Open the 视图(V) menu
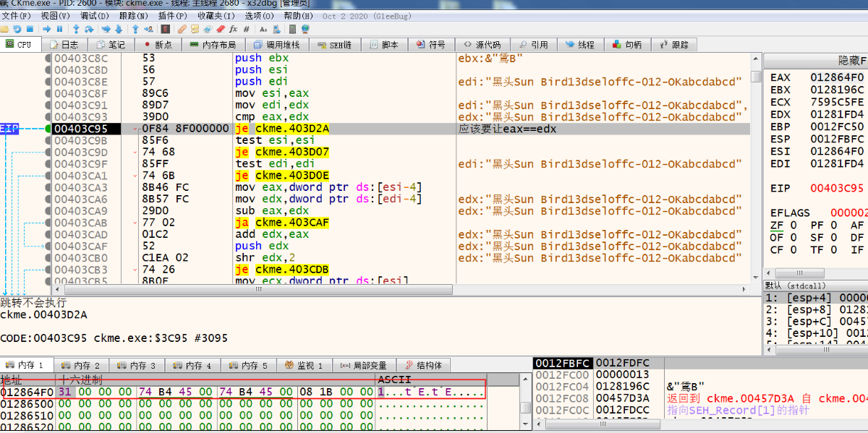The height and width of the screenshot is (433, 868). click(x=56, y=16)
